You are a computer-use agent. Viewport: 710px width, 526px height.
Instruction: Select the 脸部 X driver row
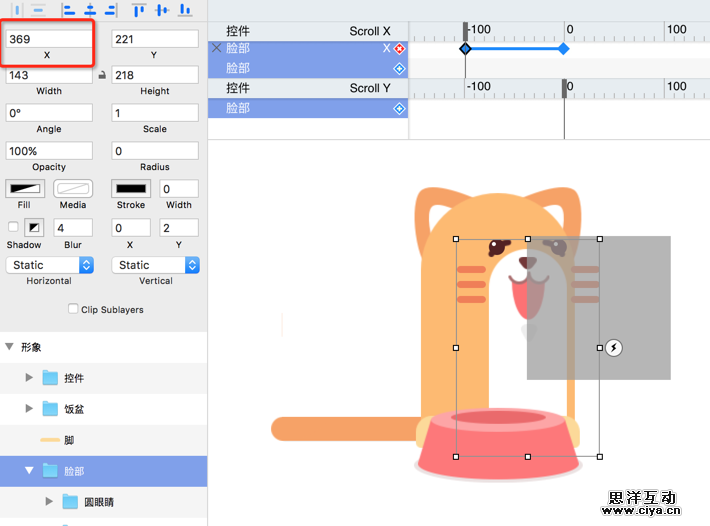point(308,48)
